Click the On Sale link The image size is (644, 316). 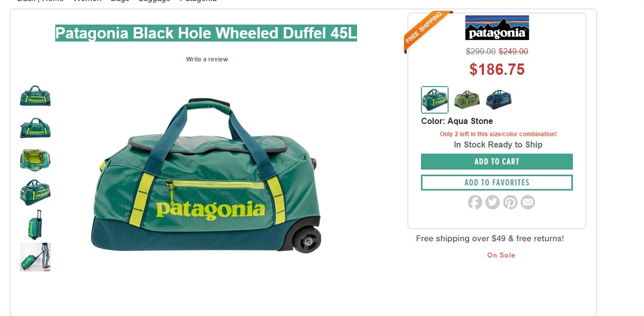[501, 255]
